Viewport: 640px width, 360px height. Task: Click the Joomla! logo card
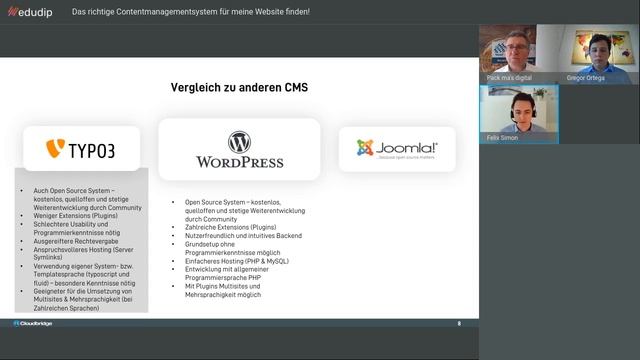click(397, 149)
